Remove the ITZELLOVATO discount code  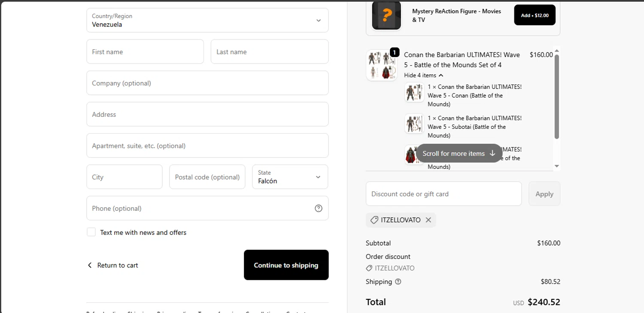pos(428,220)
